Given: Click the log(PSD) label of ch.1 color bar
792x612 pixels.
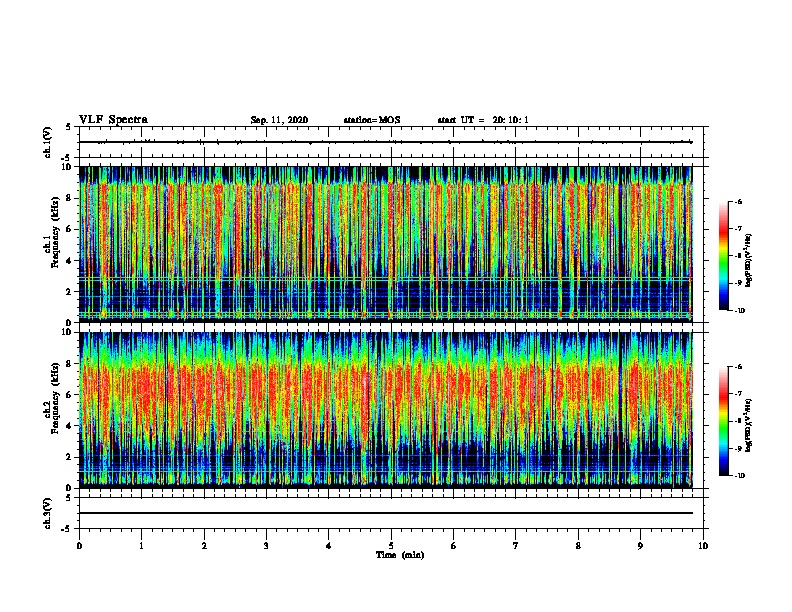Looking at the screenshot, I should click(x=748, y=260).
